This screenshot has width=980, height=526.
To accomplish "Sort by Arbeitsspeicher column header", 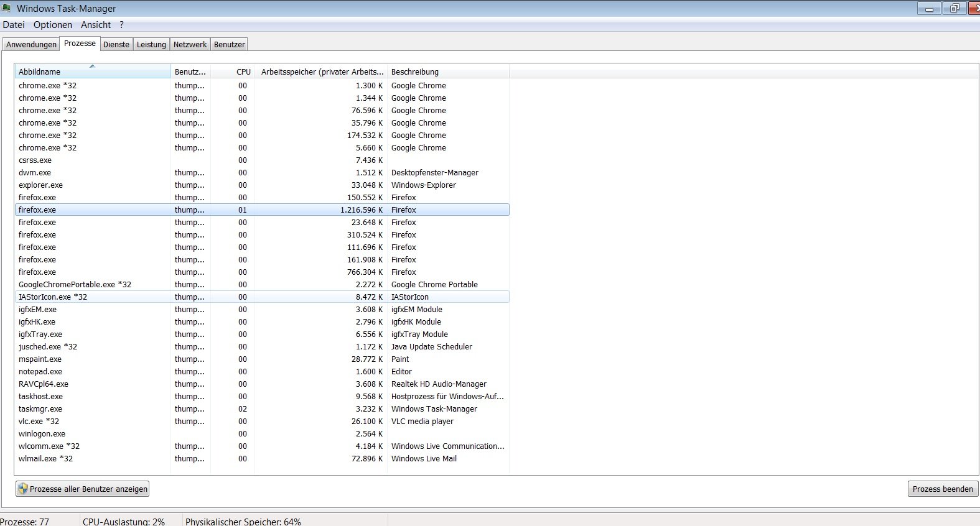I will click(322, 72).
